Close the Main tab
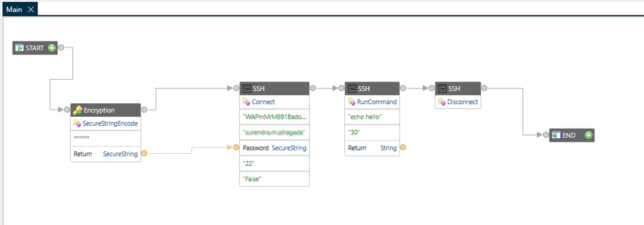644x225 pixels. 31,10
